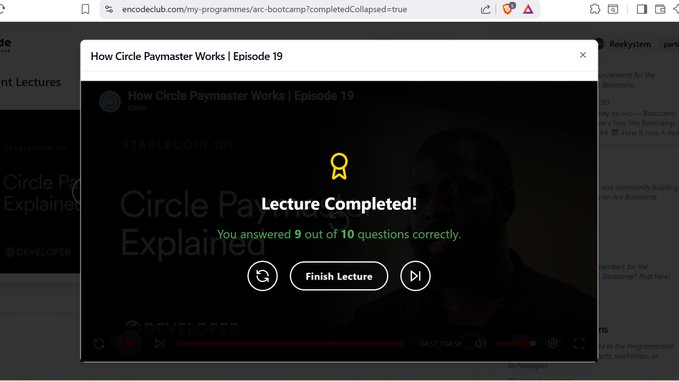Open the browser extensions puzzle icon
Screen dimensions: 679x382
(595, 9)
